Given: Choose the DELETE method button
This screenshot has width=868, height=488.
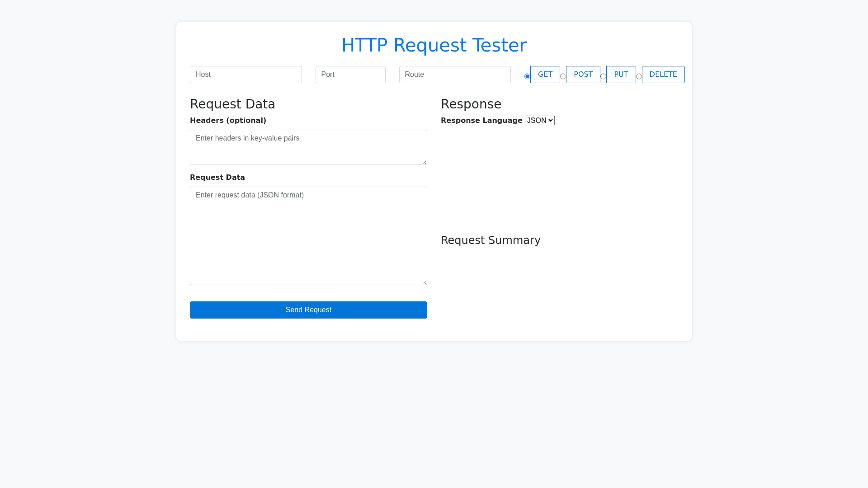Looking at the screenshot, I should pos(663,75).
